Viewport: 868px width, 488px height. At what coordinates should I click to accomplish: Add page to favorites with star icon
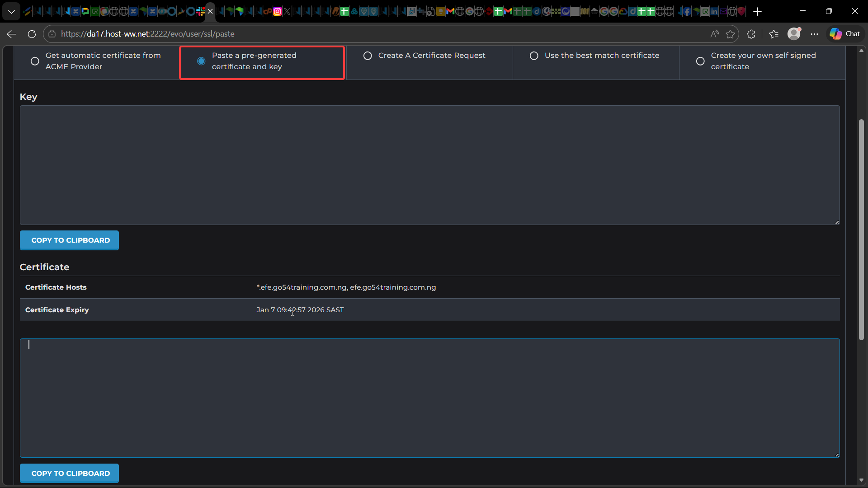(730, 34)
